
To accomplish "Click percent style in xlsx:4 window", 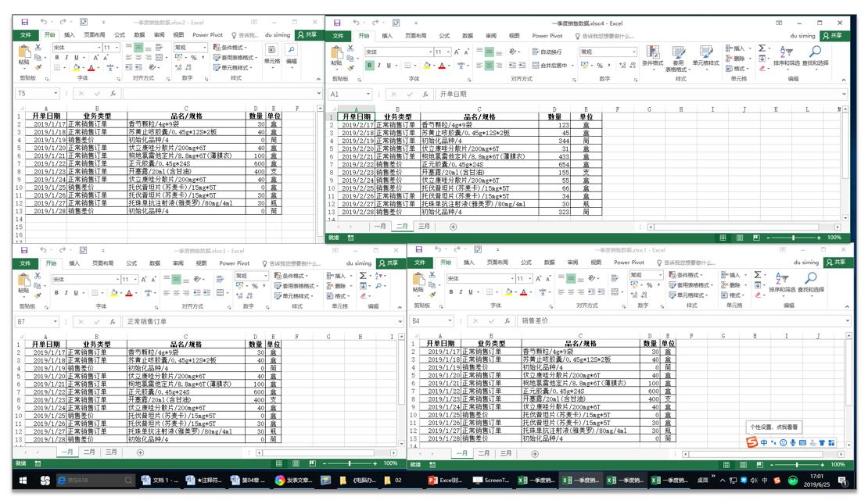I will point(600,66).
